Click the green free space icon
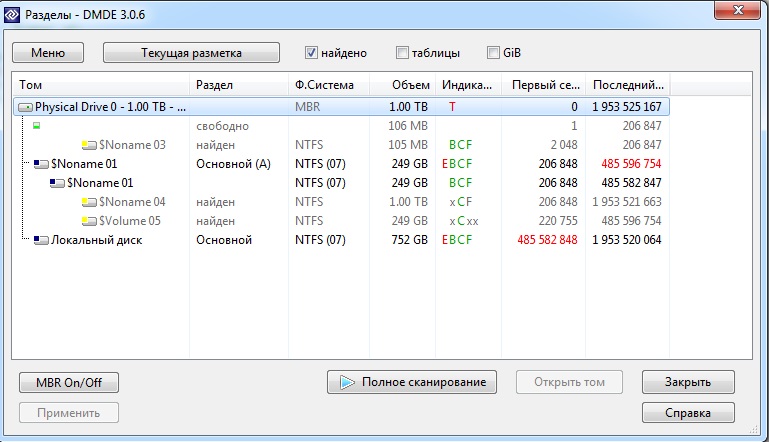The image size is (769, 442). tap(37, 126)
